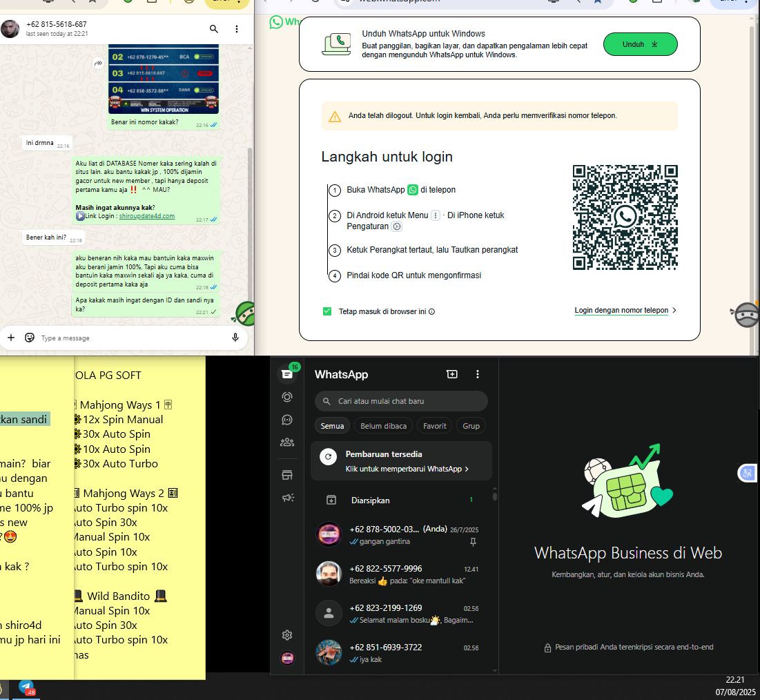Click the avatar of +62 822-5577-9996 chat

329,574
